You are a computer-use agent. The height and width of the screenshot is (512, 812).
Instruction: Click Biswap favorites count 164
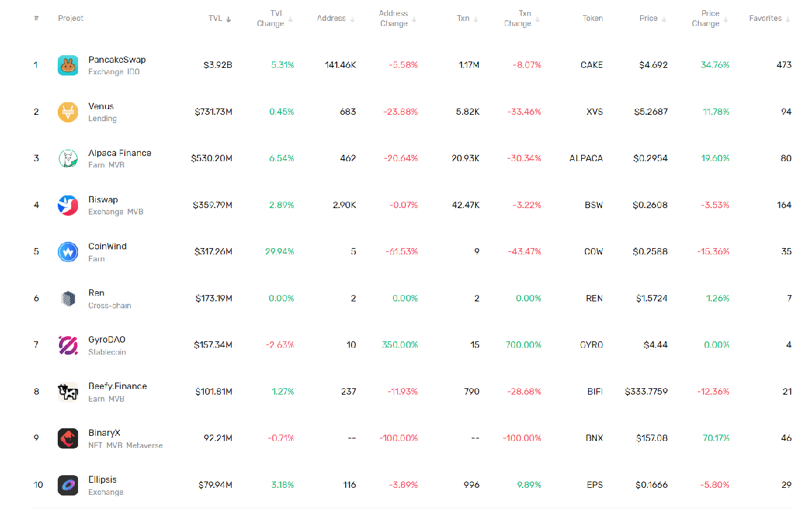pos(784,205)
